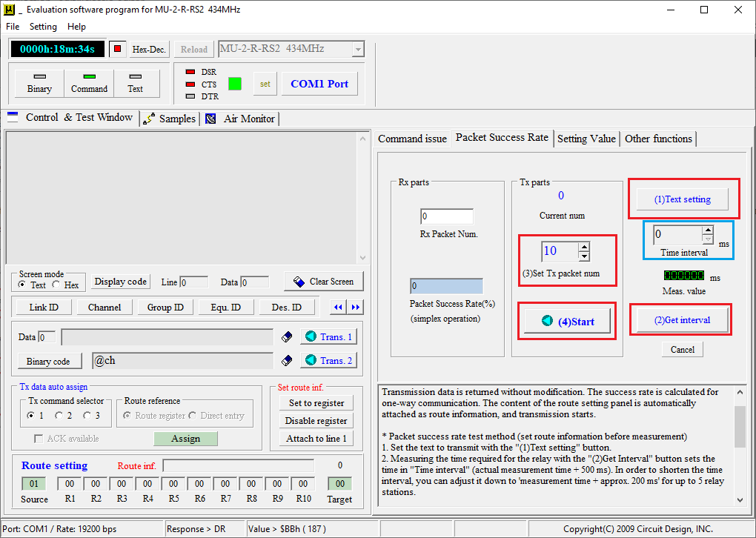
Task: Open the COM1 Port settings
Action: click(x=319, y=84)
